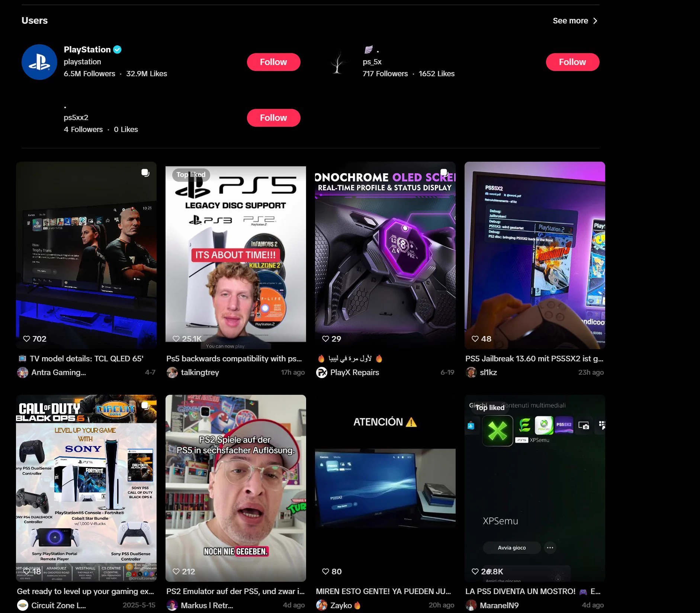
Task: Open MaranelN9 username link
Action: tap(499, 605)
